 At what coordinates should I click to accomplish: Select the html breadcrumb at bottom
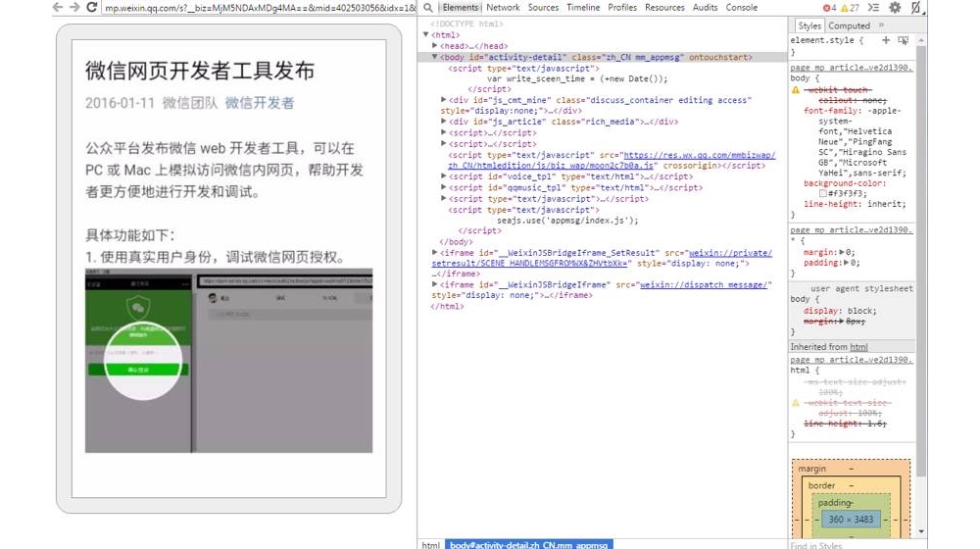coord(430,545)
